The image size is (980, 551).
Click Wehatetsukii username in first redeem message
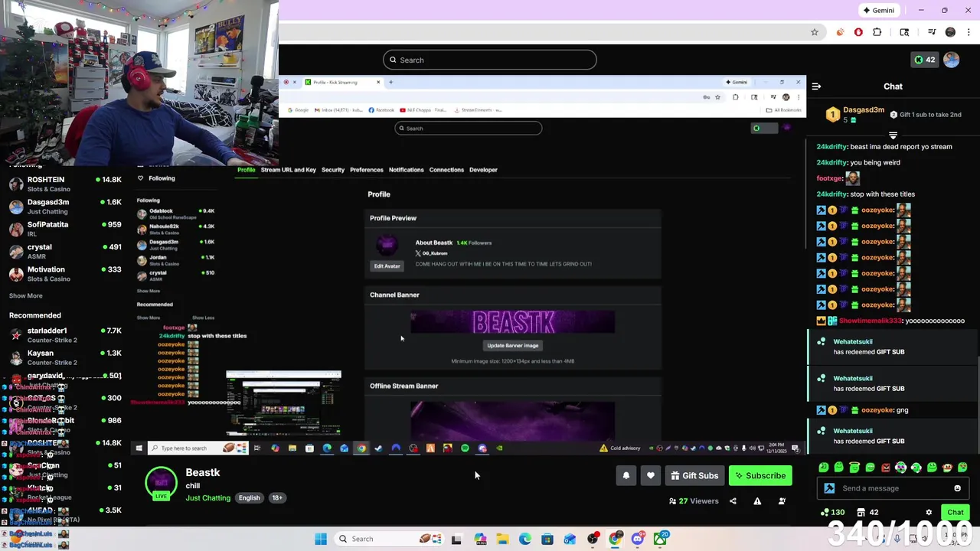point(852,342)
